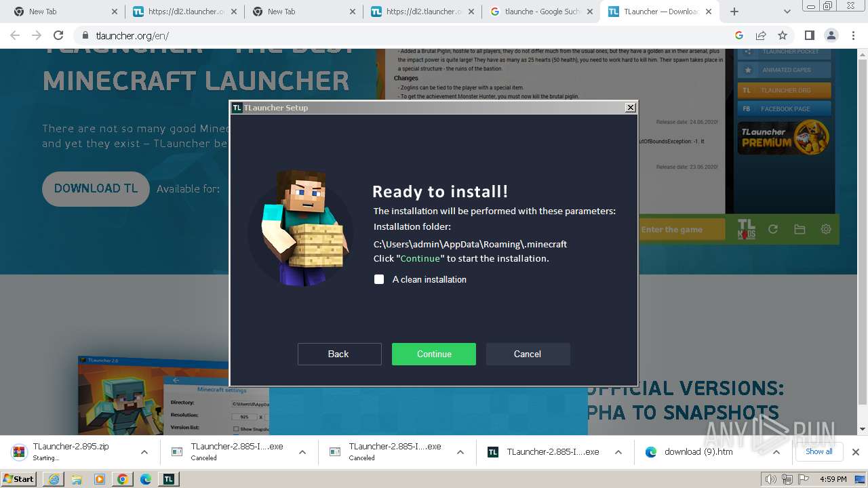This screenshot has height=488, width=868.
Task: Open File Explorer from taskbar
Action: click(x=77, y=479)
